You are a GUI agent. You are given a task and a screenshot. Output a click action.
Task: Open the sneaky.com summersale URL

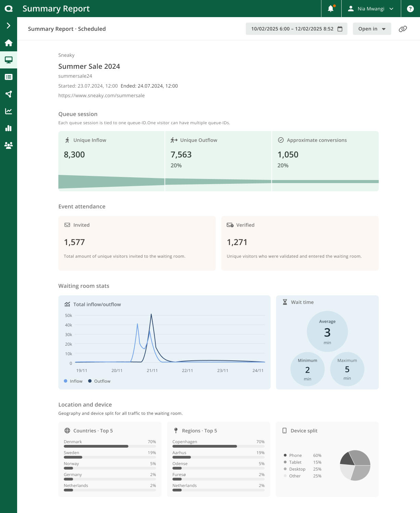click(101, 95)
